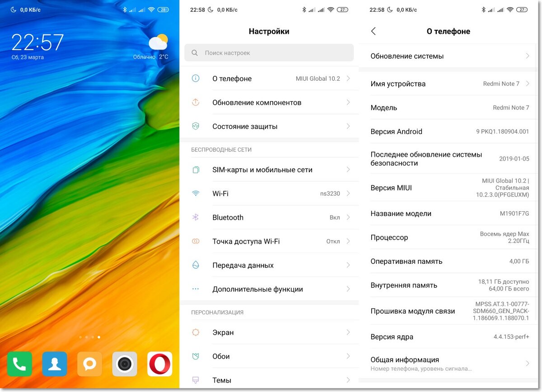Click the Wi-Fi signal icon in the Settings list
Viewport: 542px width, 392px height.
(x=196, y=193)
